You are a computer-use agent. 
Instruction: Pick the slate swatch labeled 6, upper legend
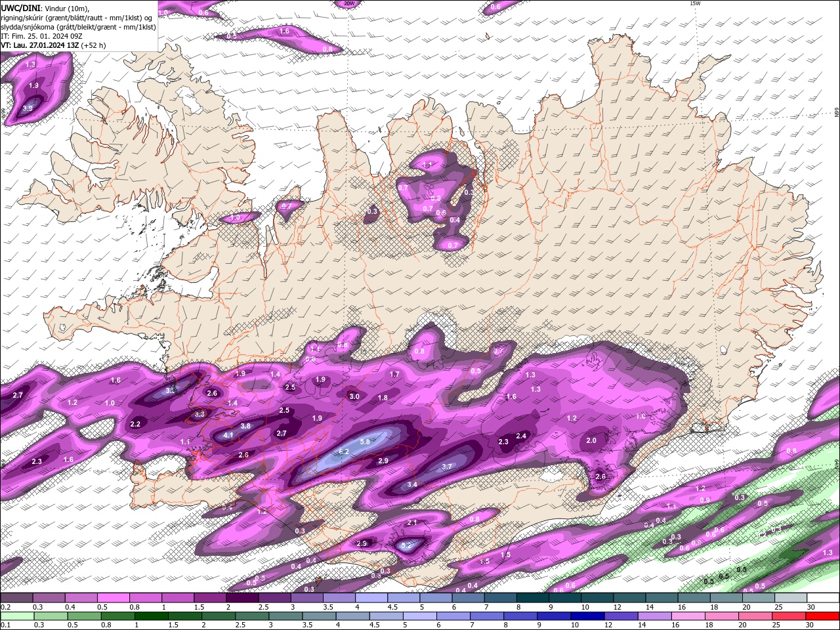[468, 598]
